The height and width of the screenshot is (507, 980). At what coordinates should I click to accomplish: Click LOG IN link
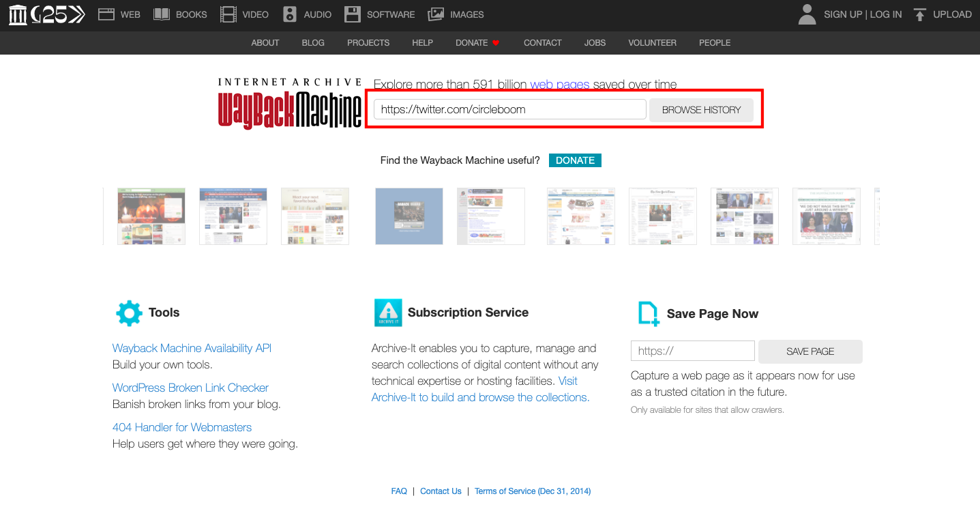coord(886,14)
